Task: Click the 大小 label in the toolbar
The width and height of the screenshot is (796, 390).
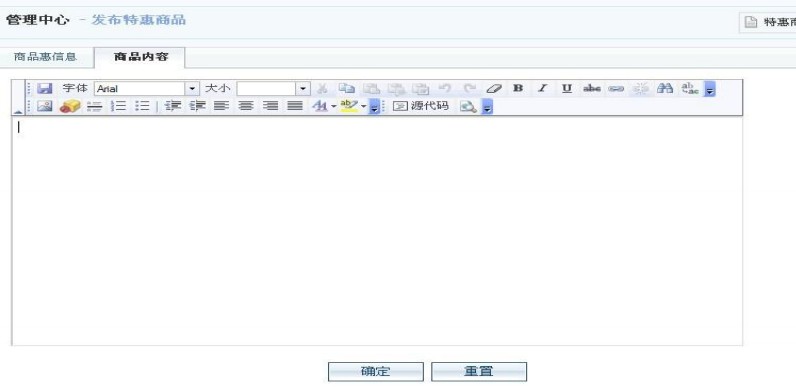Action: click(218, 88)
